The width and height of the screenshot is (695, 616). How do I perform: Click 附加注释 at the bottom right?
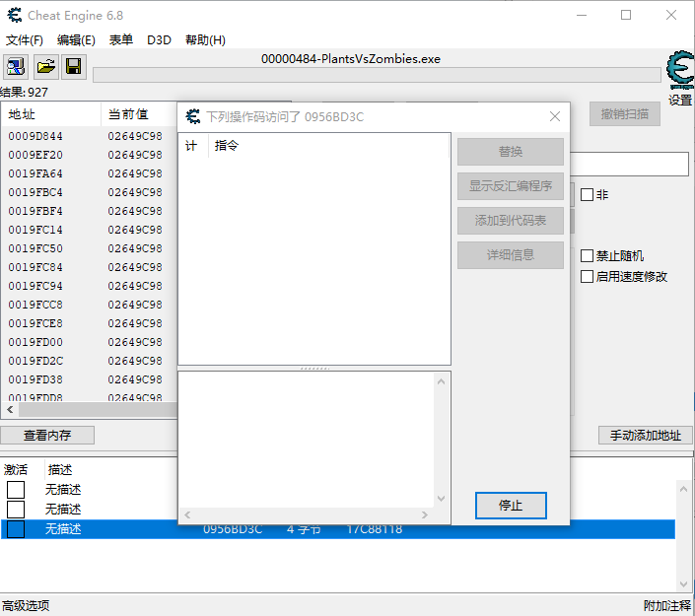667,605
